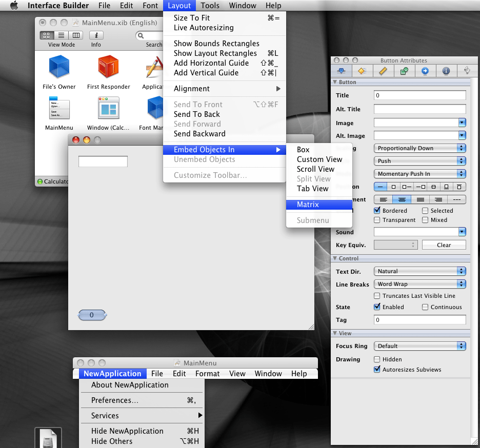Select the MainMenu object icon
The height and width of the screenshot is (448, 480).
(x=59, y=108)
